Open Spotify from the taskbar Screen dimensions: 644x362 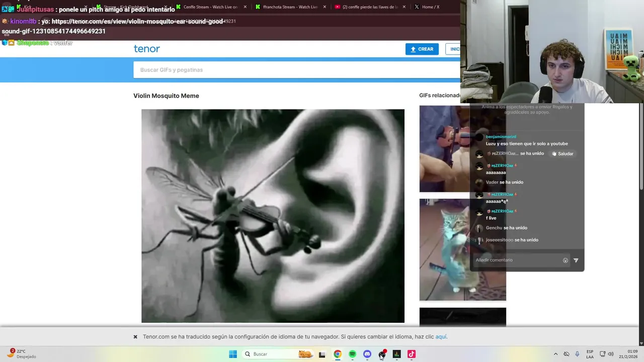(352, 354)
